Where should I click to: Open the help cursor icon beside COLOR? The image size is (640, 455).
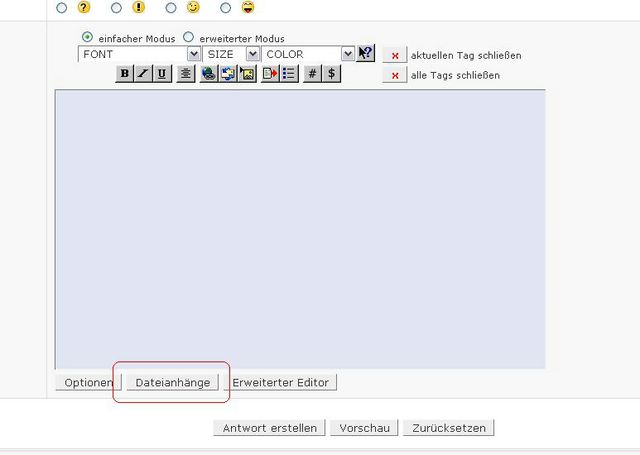coord(365,54)
